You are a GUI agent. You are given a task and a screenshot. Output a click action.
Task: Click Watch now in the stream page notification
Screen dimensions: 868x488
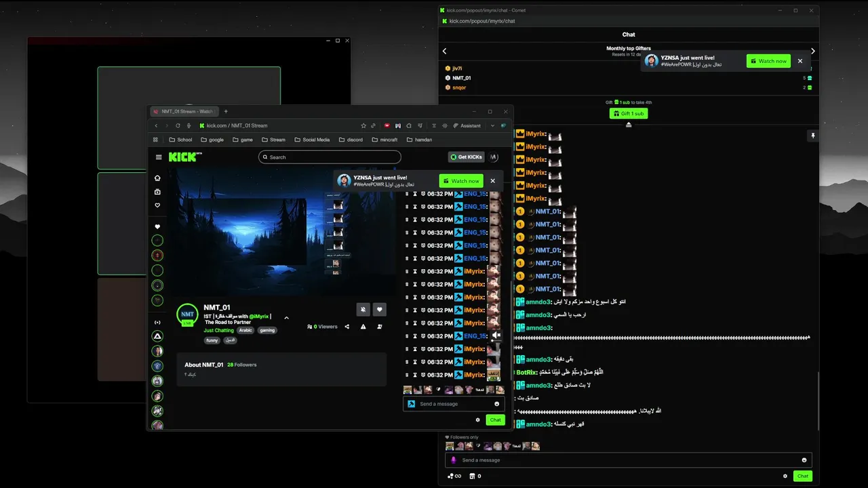[x=460, y=181]
